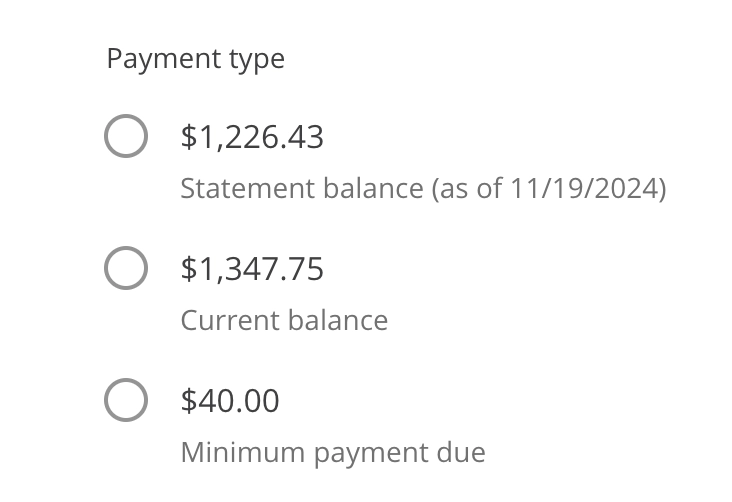Viewport: 732px width, 502px height.
Task: Click the "Payment type" heading
Action: coord(195,59)
